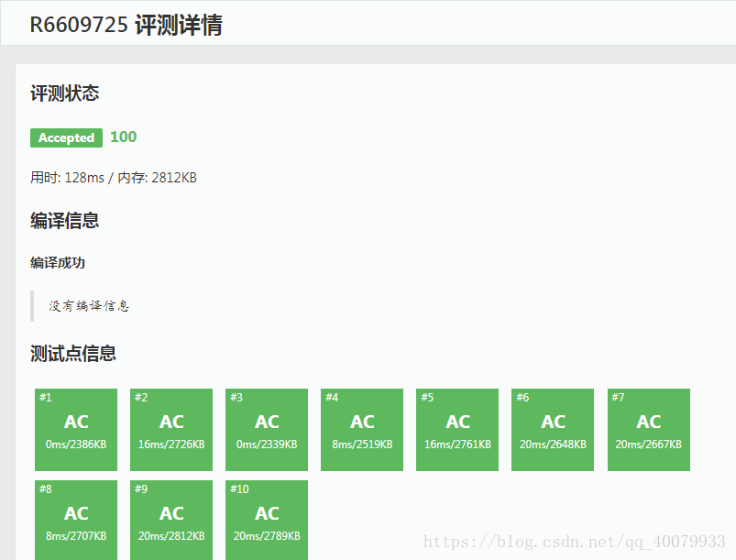Screen dimensions: 736x560
Task: Click the green Accepted status badge
Action: (66, 137)
